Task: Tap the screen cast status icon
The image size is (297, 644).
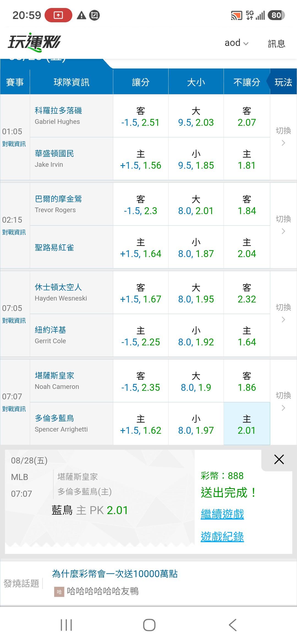Action: [x=237, y=15]
